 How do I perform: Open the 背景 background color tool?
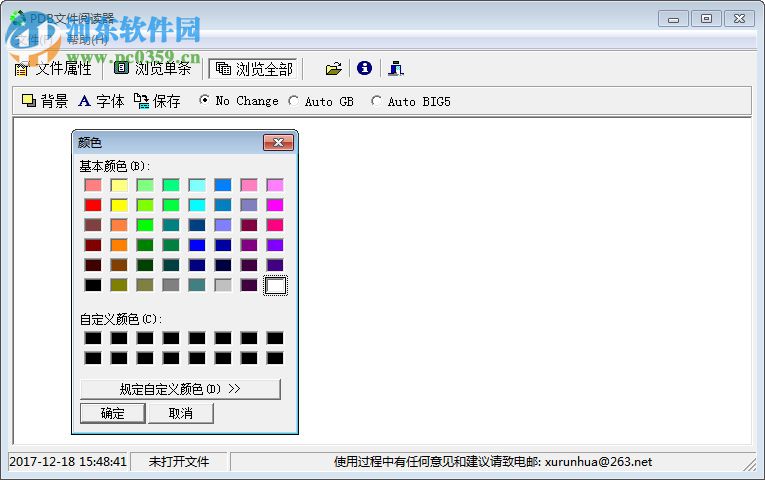coord(45,101)
